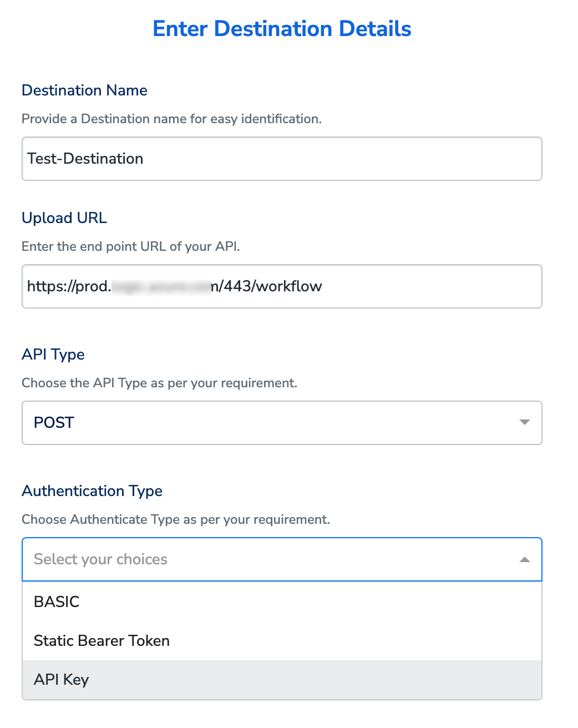The width and height of the screenshot is (578, 728).
Task: Click the 'Authentication Type' field label
Action: coord(92,491)
